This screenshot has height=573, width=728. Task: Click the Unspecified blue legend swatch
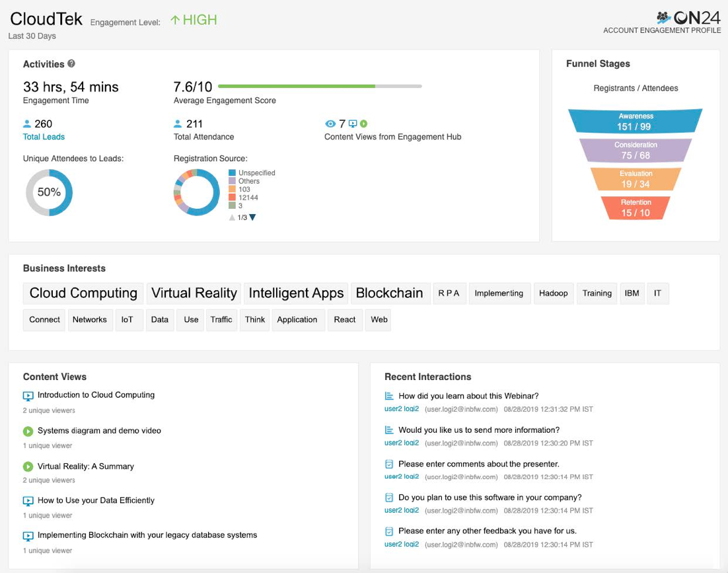tap(232, 172)
